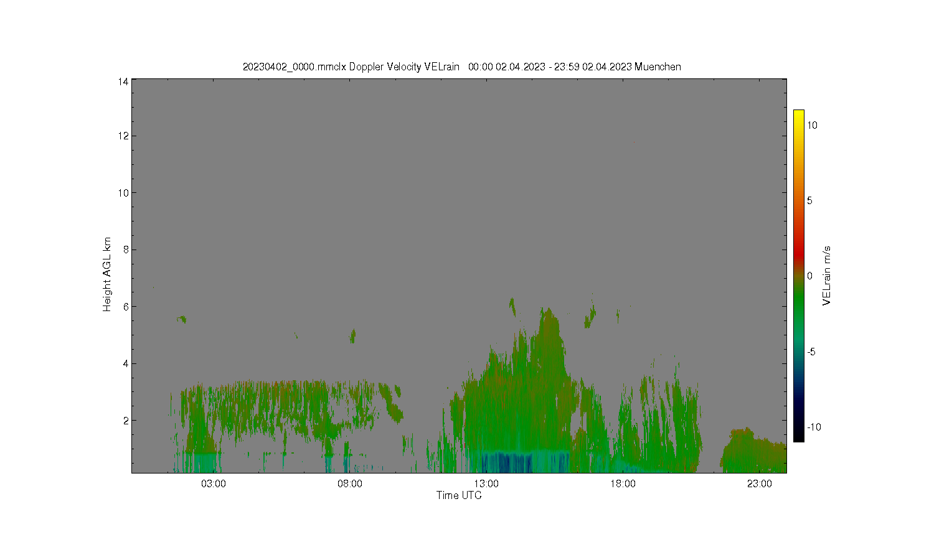This screenshot has width=934, height=560.
Task: Click the '8' height axis label
Action: (x=126, y=250)
